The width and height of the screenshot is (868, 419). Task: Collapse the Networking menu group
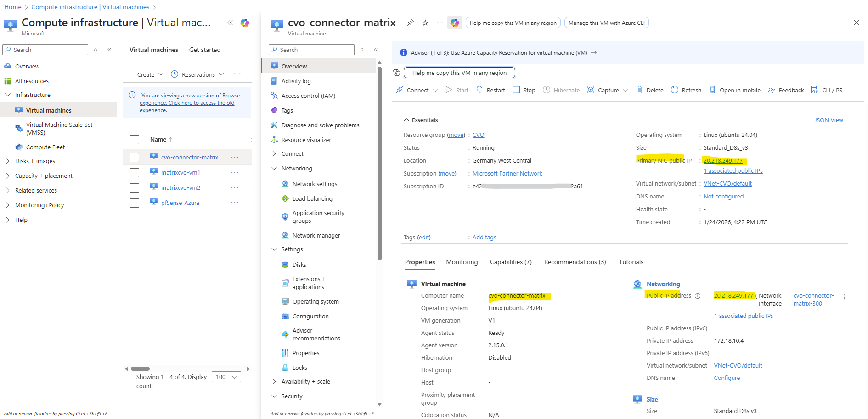274,169
